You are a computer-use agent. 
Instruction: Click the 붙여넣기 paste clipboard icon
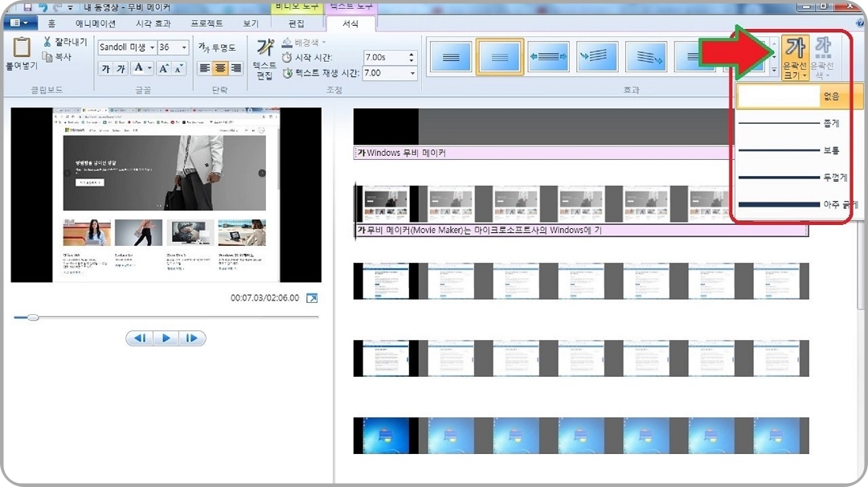22,47
